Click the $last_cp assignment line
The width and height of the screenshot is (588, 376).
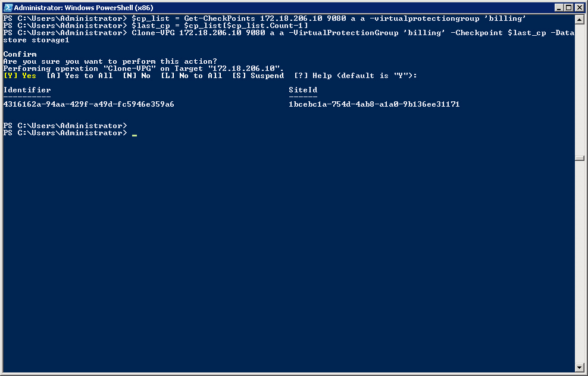(155, 26)
